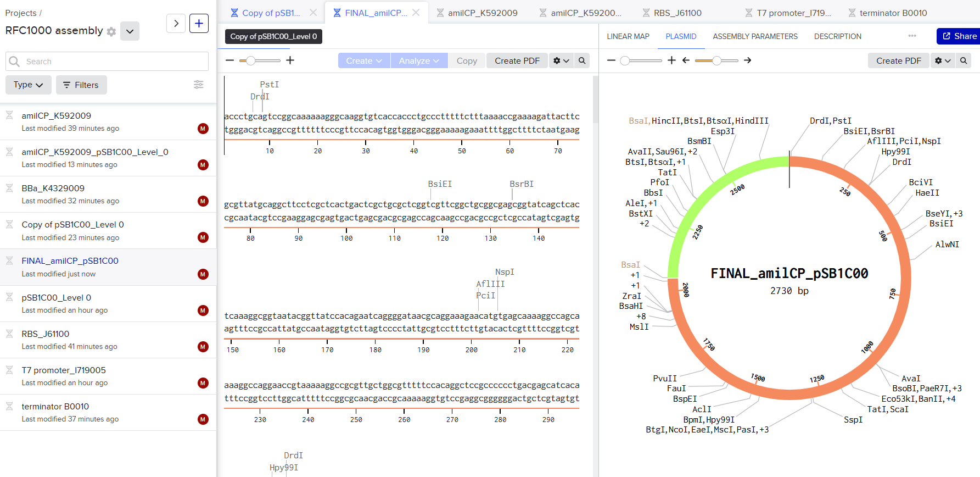980x477 pixels.
Task: Close the Copy of pSB1... tab
Action: point(313,12)
